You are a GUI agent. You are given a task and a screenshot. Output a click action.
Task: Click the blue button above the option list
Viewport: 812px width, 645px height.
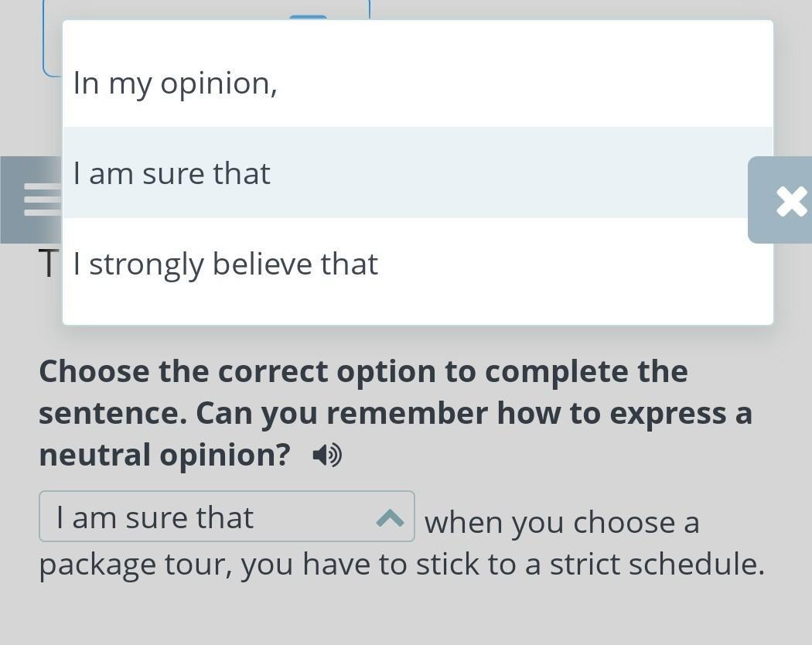point(308,16)
